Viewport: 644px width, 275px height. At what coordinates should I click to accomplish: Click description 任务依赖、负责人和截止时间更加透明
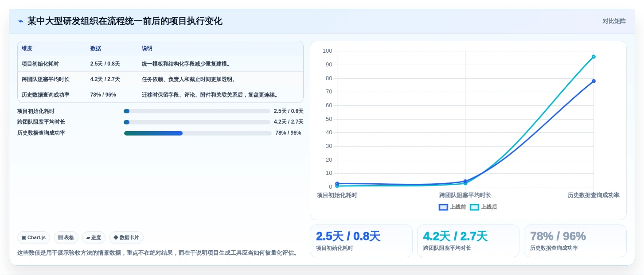coord(189,79)
